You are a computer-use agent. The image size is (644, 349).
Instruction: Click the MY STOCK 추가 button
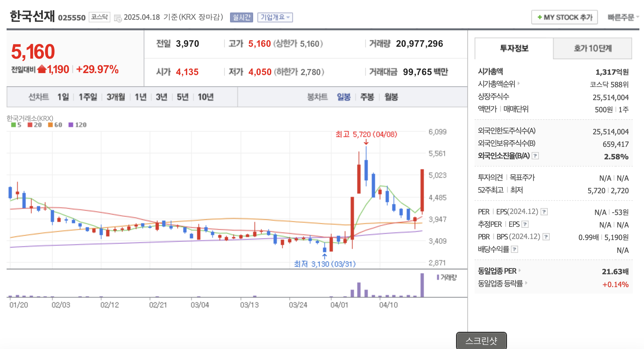tap(565, 17)
